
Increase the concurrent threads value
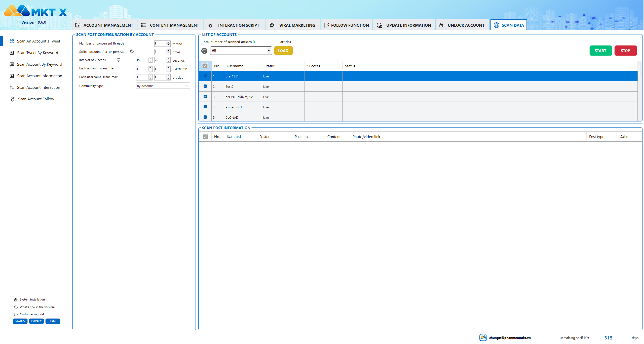click(x=168, y=42)
